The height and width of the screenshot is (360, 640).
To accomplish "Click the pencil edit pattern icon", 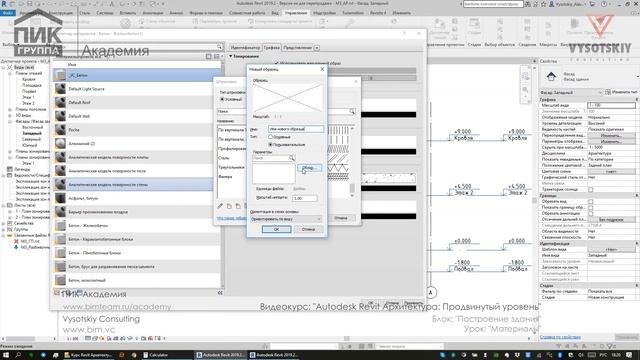I will (220, 206).
